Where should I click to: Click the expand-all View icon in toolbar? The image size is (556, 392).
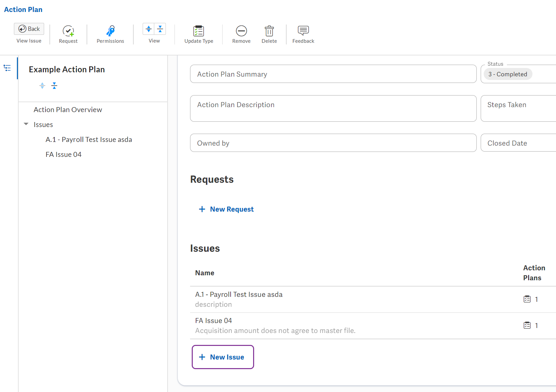[149, 29]
